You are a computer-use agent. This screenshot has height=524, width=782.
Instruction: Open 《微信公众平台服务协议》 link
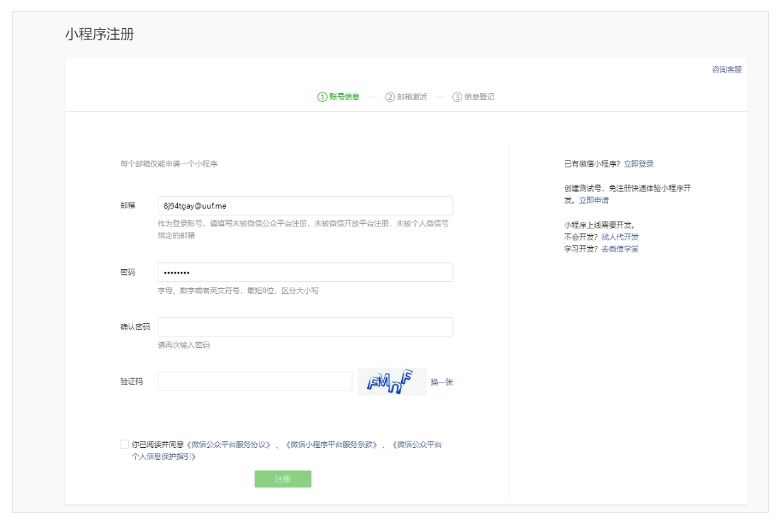[228, 445]
